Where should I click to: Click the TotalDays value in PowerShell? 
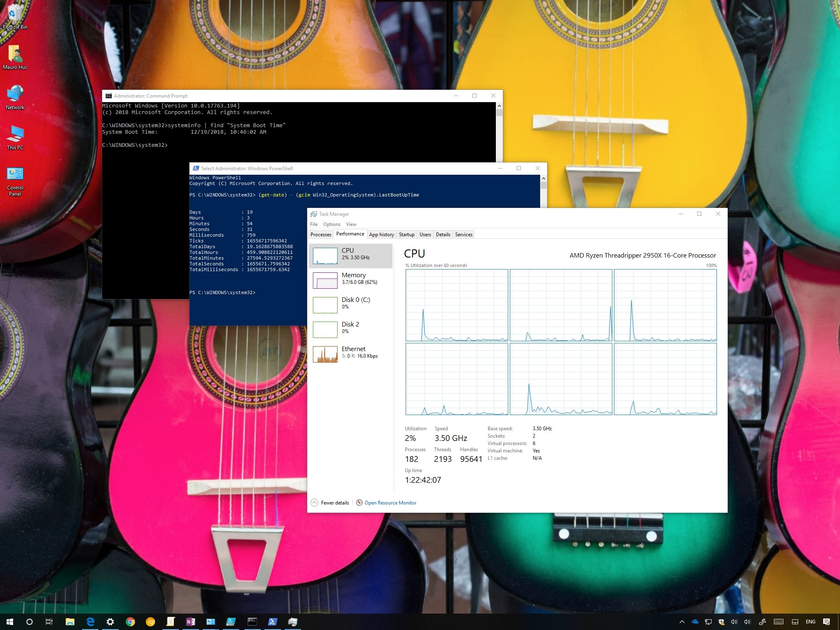click(269, 247)
